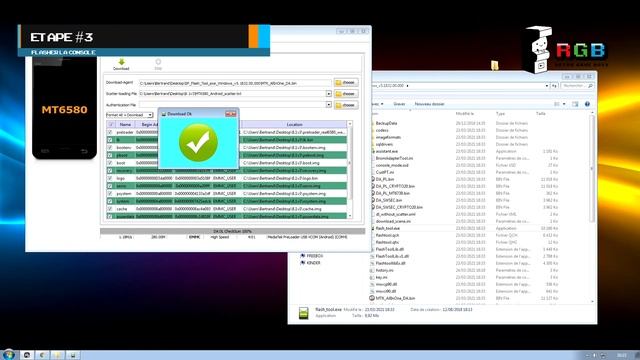640x360 pixels.
Task: Select DA_PL.bin file in Explorer
Action: click(x=384, y=179)
